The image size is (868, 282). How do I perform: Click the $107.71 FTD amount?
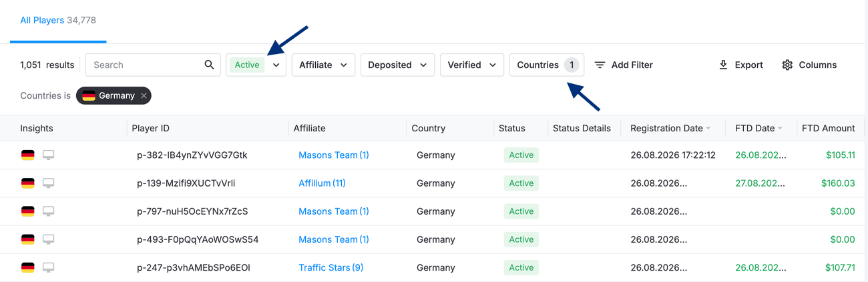tap(840, 267)
